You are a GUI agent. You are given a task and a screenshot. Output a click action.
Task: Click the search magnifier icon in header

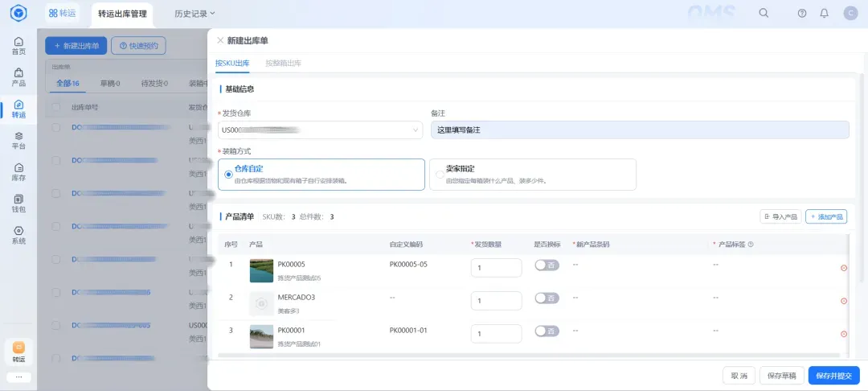coord(764,14)
